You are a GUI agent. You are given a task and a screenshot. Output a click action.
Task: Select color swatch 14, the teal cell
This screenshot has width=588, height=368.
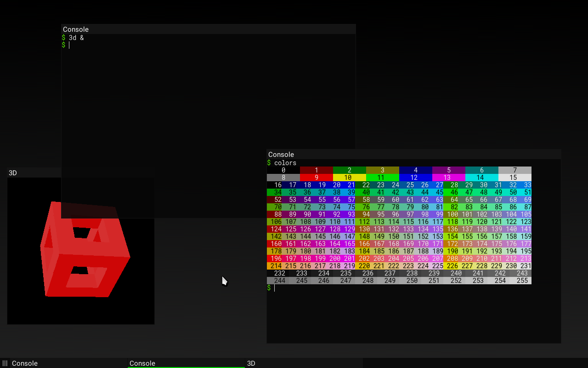point(481,178)
